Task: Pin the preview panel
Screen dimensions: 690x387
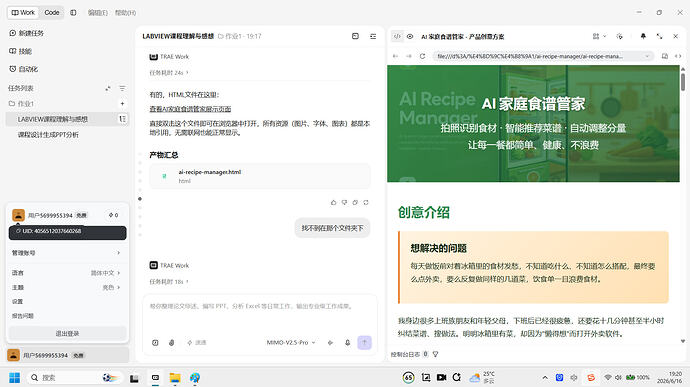Action: click(643, 36)
